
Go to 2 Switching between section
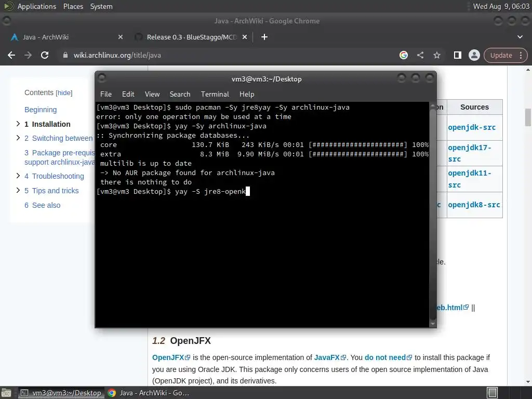pyautogui.click(x=58, y=138)
